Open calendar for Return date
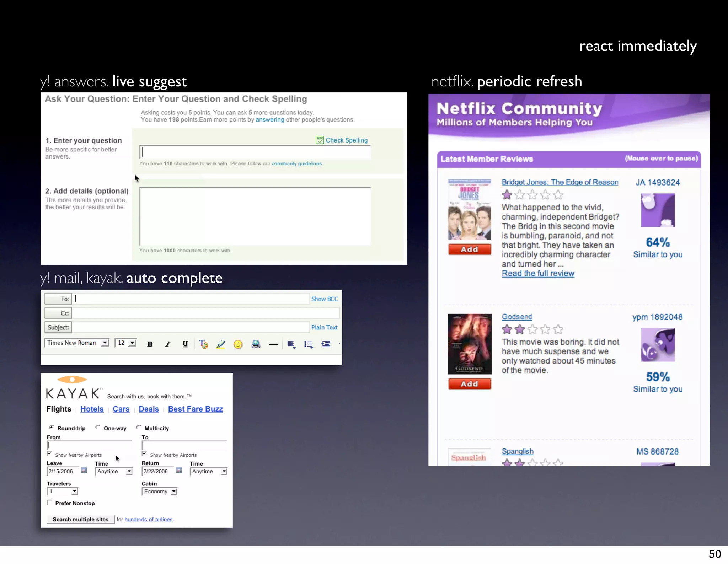 pyautogui.click(x=179, y=471)
